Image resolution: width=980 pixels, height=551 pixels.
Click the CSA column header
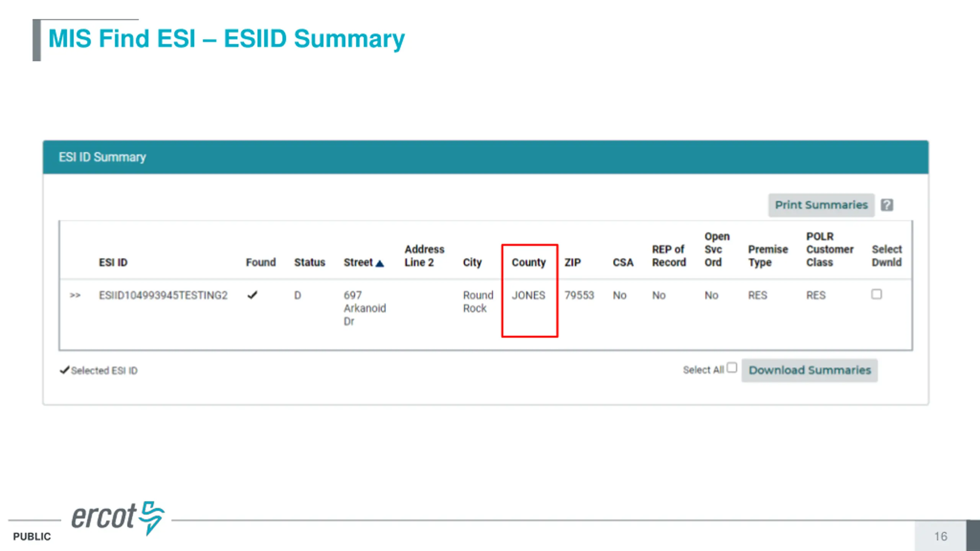[623, 262]
